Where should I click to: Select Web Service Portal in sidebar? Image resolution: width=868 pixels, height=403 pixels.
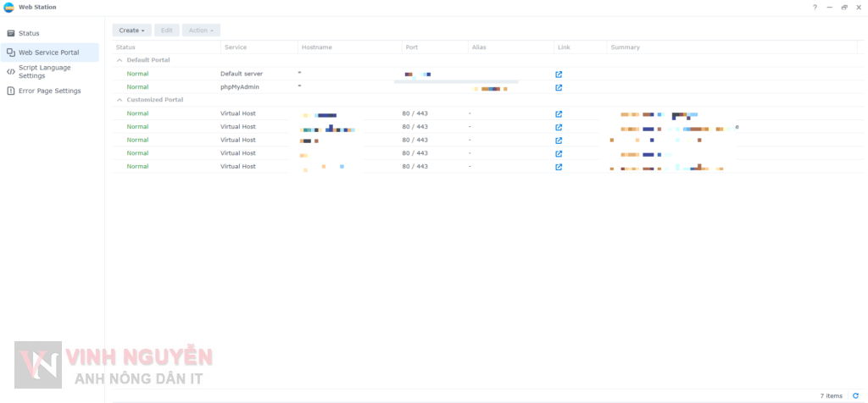click(x=48, y=52)
